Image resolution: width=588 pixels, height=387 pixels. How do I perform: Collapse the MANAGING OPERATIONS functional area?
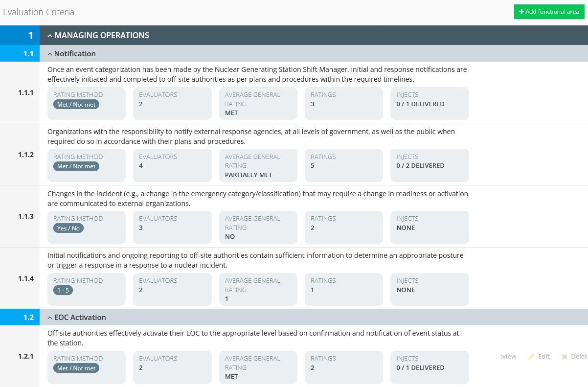coord(50,36)
